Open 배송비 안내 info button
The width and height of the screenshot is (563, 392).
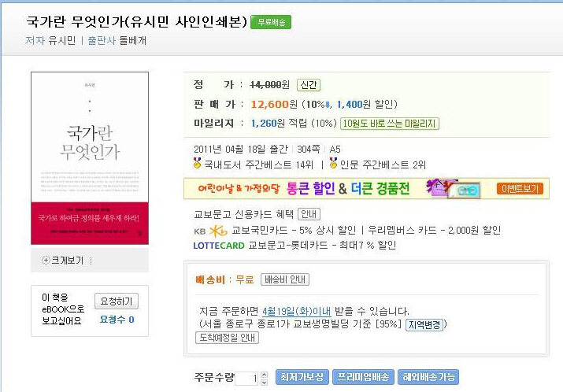pyautogui.click(x=285, y=279)
